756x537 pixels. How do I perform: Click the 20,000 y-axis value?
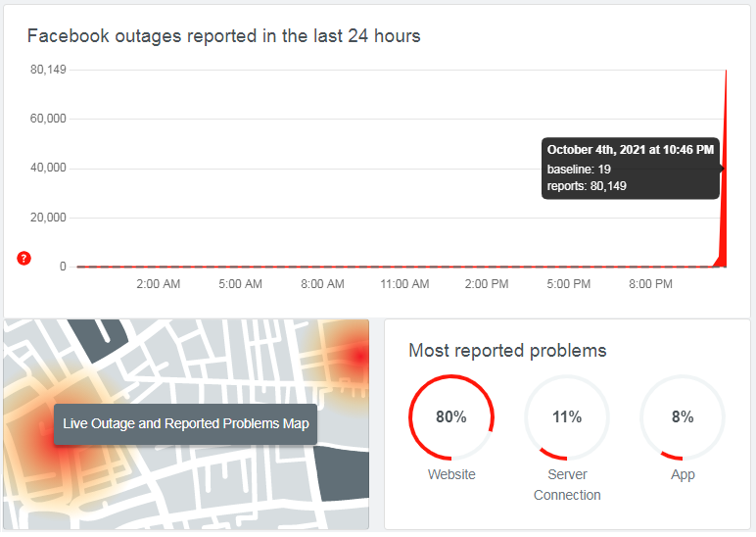pyautogui.click(x=48, y=218)
